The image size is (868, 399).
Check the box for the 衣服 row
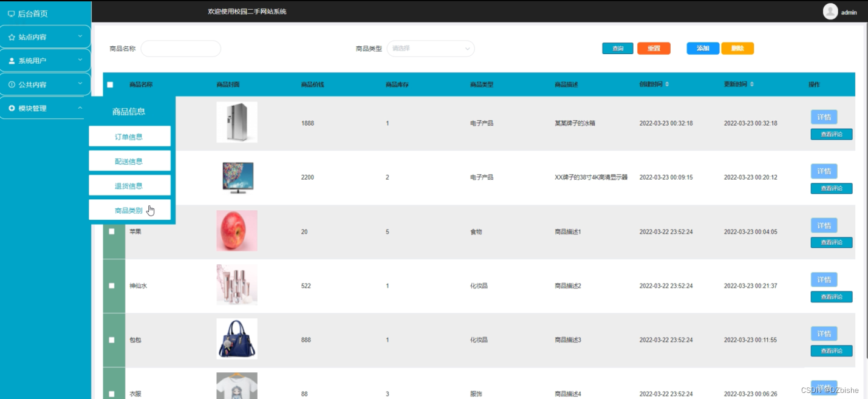pos(111,394)
